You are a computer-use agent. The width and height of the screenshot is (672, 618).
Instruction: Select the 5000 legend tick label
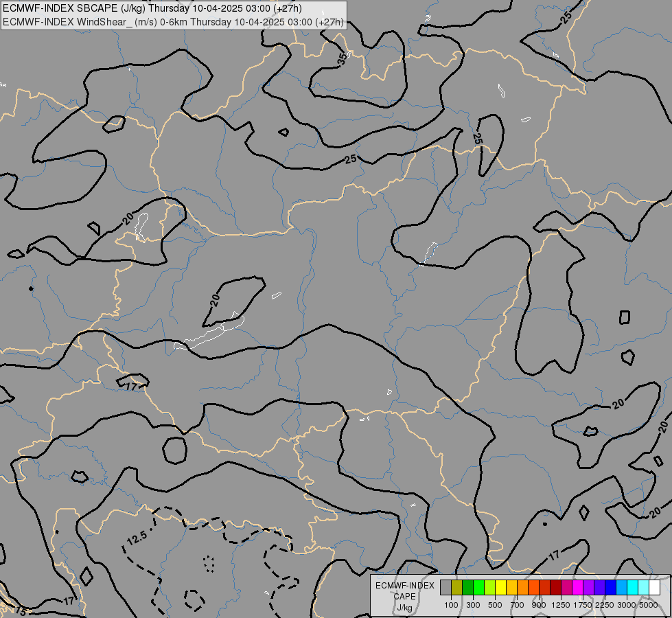(x=649, y=605)
